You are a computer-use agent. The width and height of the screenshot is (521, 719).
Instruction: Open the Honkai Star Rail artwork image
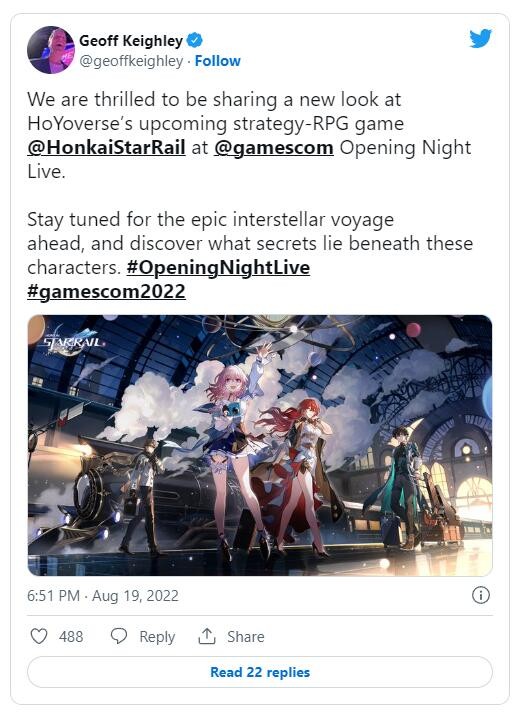click(x=260, y=445)
